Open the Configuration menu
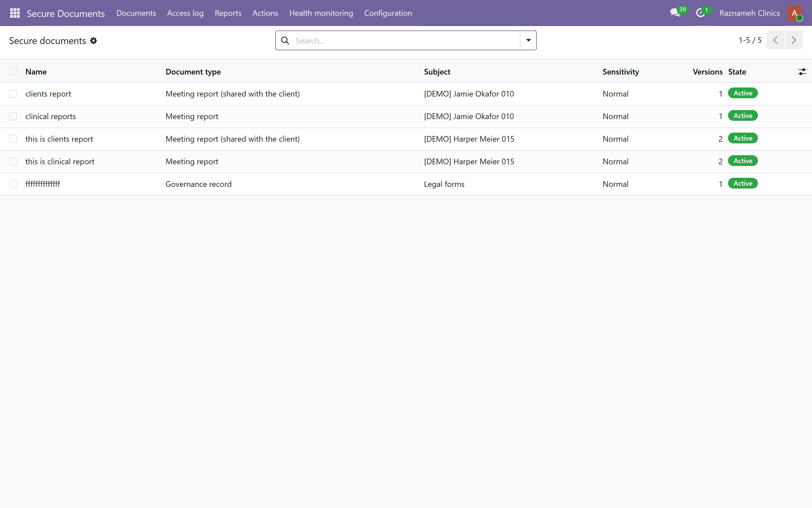This screenshot has height=508, width=812. point(388,13)
